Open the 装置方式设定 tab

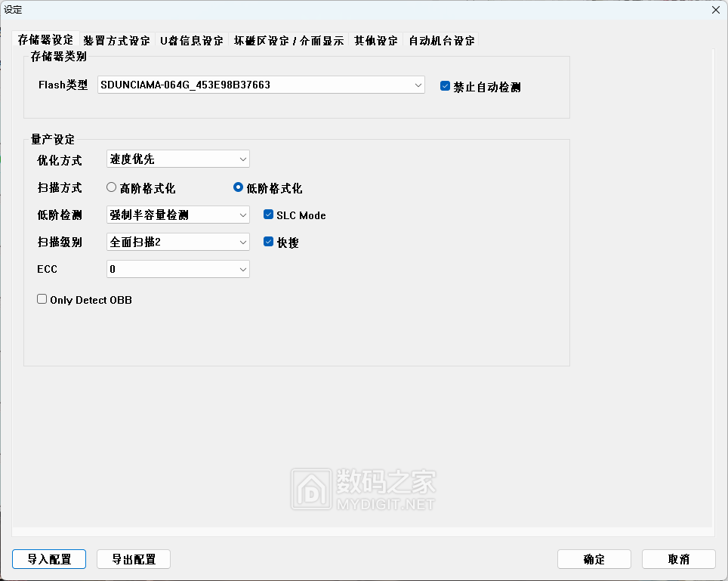116,41
